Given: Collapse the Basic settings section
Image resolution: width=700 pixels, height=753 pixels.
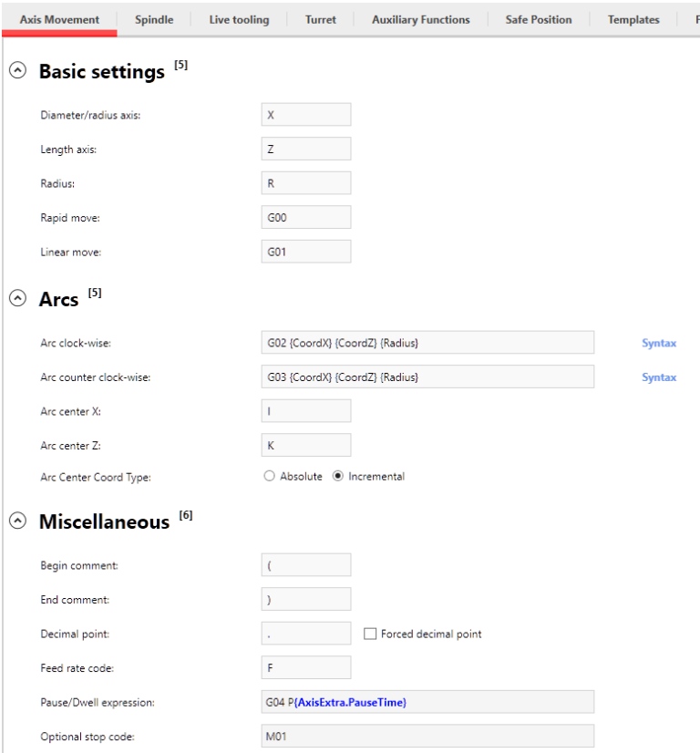Looking at the screenshot, I should pyautogui.click(x=17, y=70).
